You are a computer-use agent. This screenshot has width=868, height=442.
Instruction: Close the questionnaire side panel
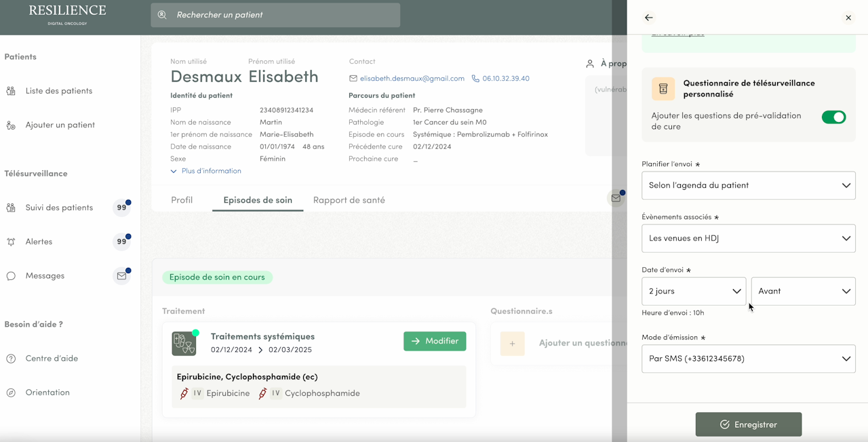[x=848, y=18]
